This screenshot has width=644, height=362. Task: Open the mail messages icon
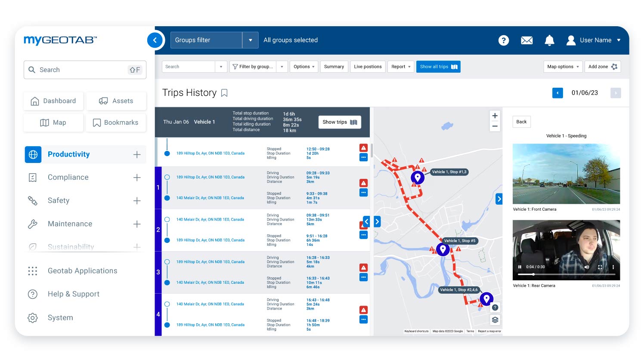coord(526,40)
